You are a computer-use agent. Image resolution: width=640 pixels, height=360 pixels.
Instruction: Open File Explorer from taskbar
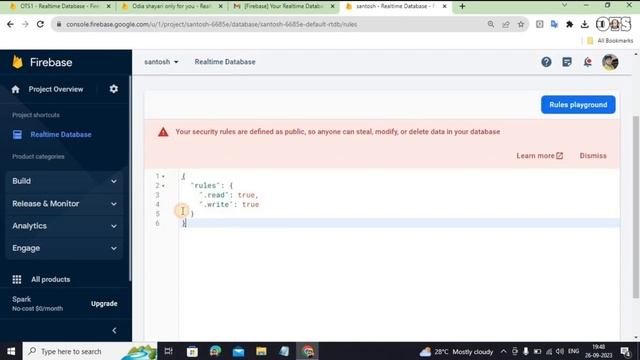point(261,351)
